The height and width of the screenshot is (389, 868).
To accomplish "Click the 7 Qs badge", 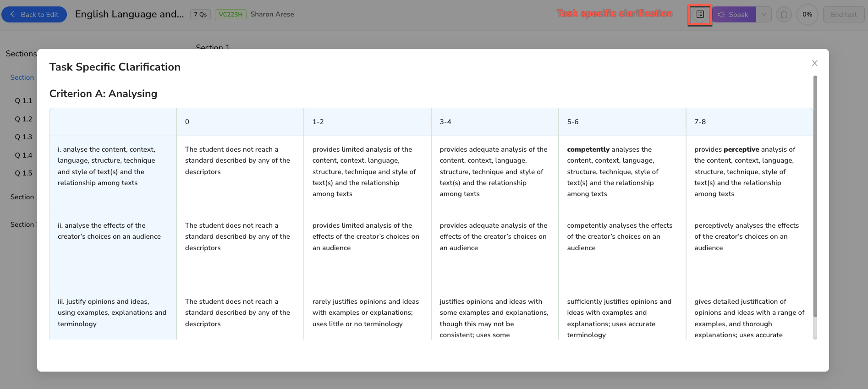I will (200, 15).
